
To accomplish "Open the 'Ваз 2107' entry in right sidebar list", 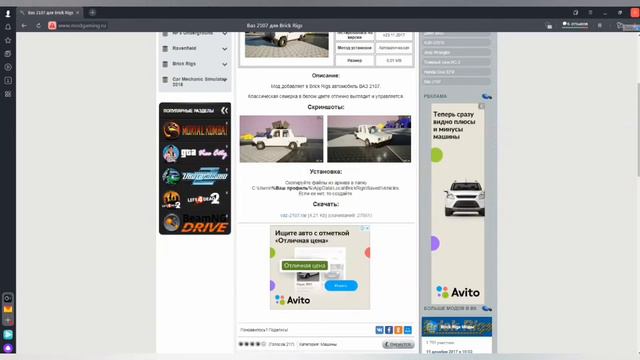I will click(x=457, y=82).
